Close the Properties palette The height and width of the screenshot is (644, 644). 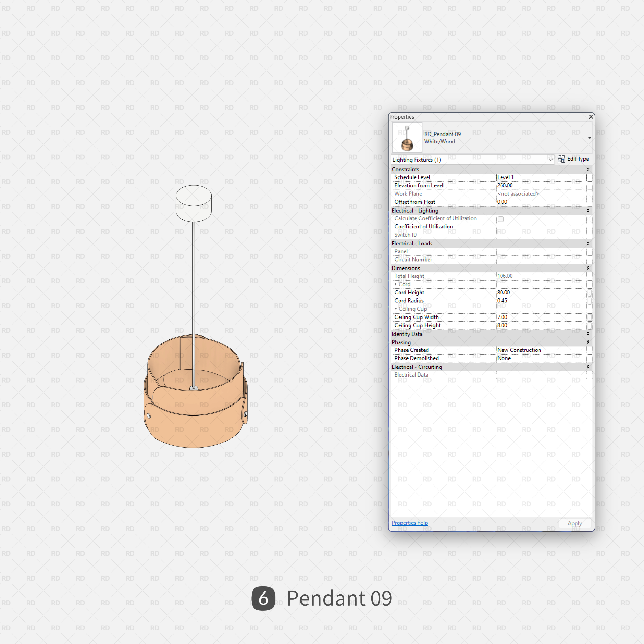click(x=591, y=117)
